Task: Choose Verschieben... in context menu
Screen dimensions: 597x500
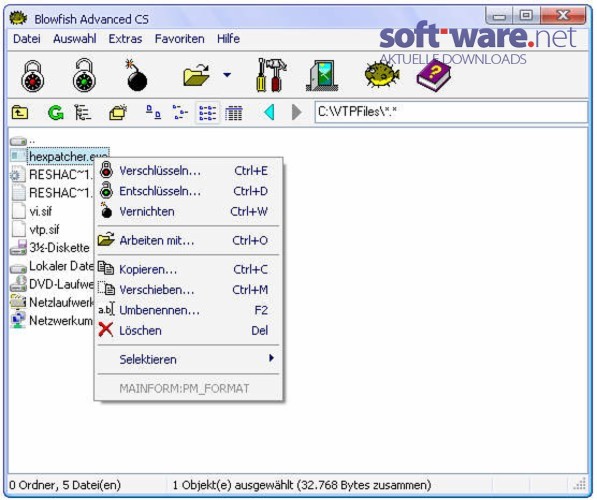Action: click(x=188, y=290)
